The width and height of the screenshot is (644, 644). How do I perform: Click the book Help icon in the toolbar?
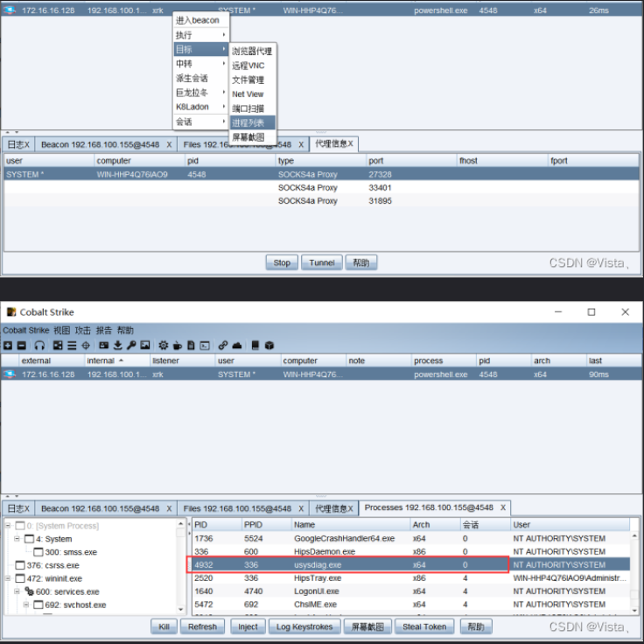pyautogui.click(x=255, y=346)
